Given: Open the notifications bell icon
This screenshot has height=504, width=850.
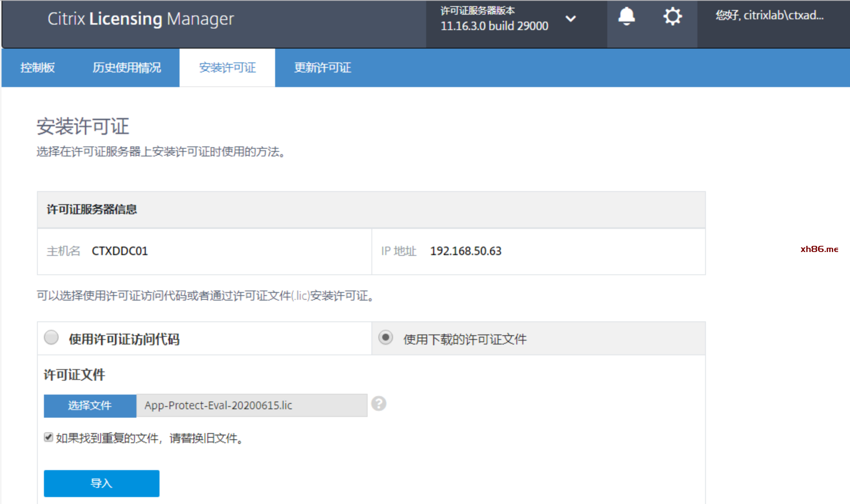Looking at the screenshot, I should [627, 17].
